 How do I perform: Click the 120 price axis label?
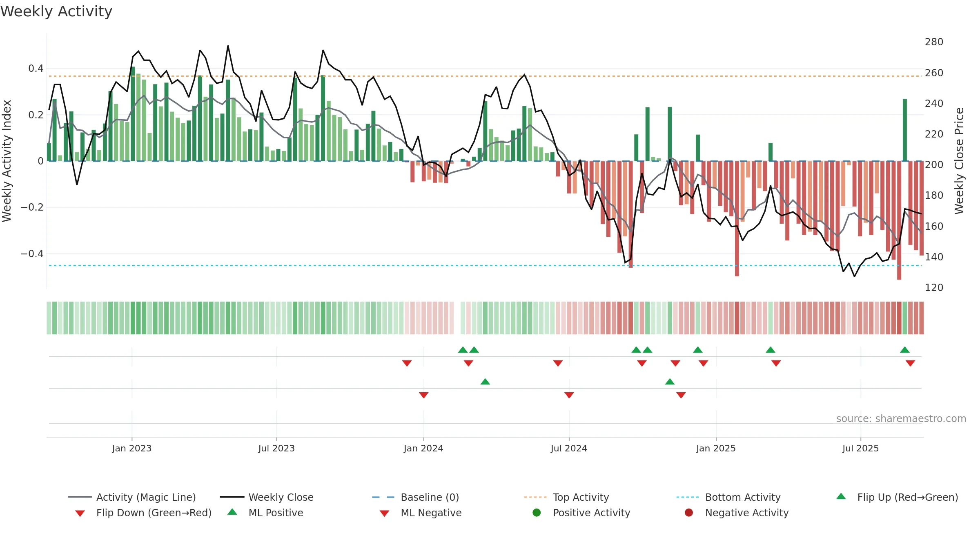[934, 288]
